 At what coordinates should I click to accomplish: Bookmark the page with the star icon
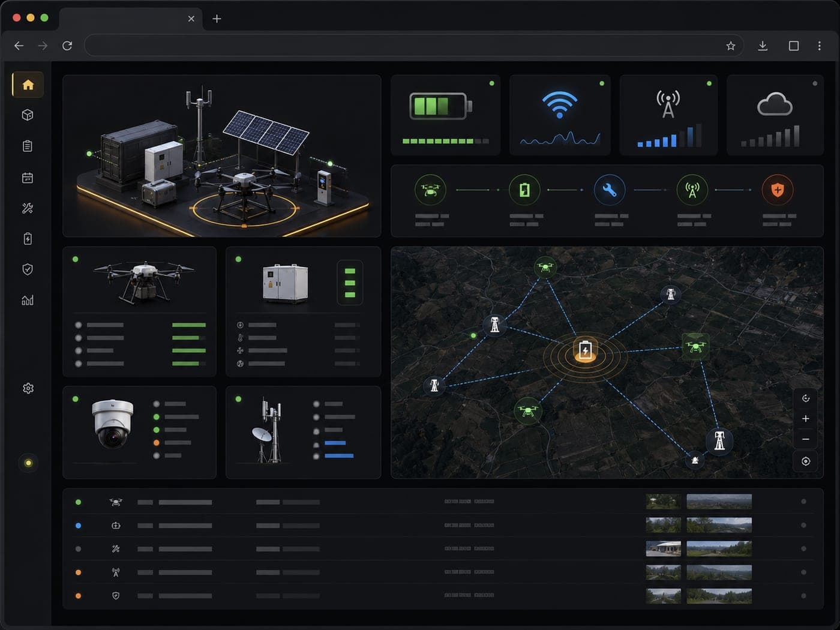[731, 46]
